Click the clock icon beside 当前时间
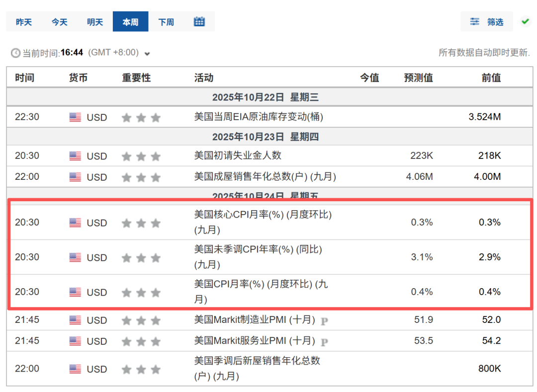Viewport: 537px width, 392px height. (x=16, y=53)
